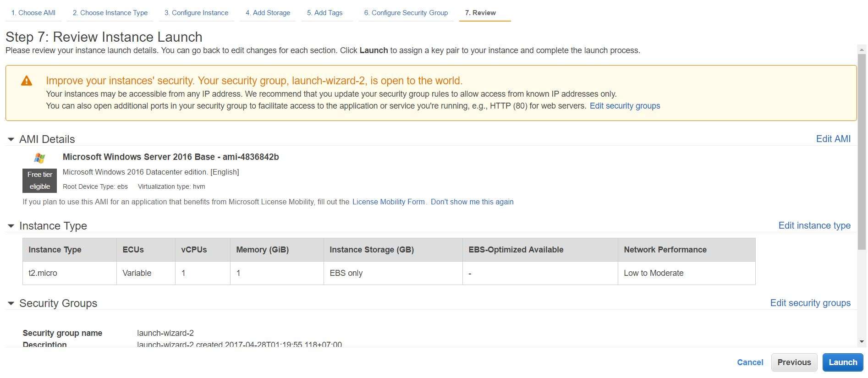This screenshot has width=868, height=378.
Task: Click the Edit instance type link
Action: click(x=814, y=225)
